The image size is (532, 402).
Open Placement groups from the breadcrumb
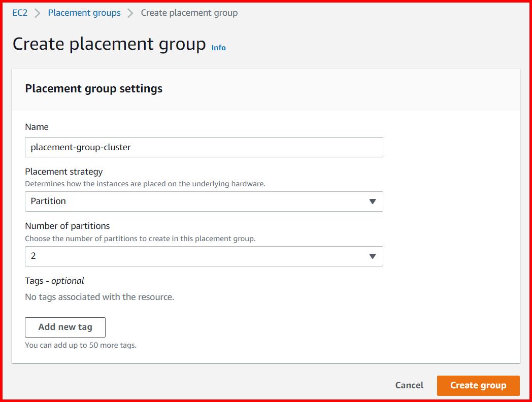point(84,13)
